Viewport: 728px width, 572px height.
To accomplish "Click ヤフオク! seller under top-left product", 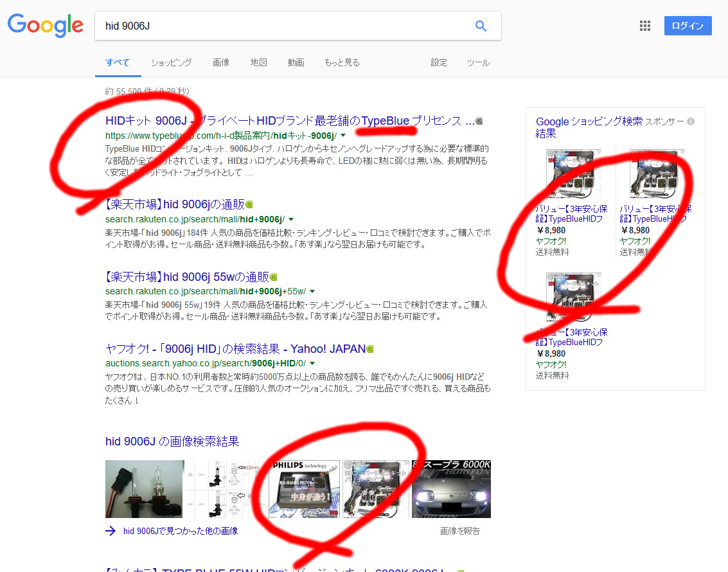I will (551, 241).
